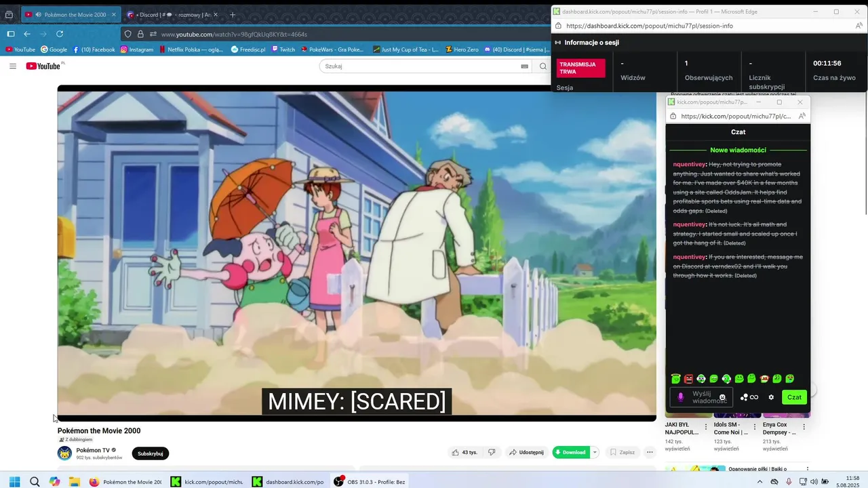Click the Nowe wiadomości divider label
Viewport: 868px width, 488px height.
point(738,150)
